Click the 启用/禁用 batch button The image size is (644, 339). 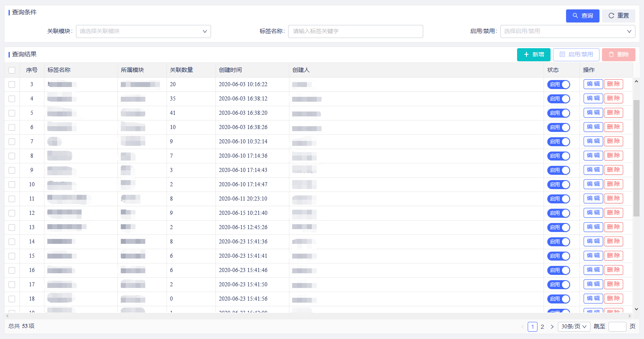(576, 54)
